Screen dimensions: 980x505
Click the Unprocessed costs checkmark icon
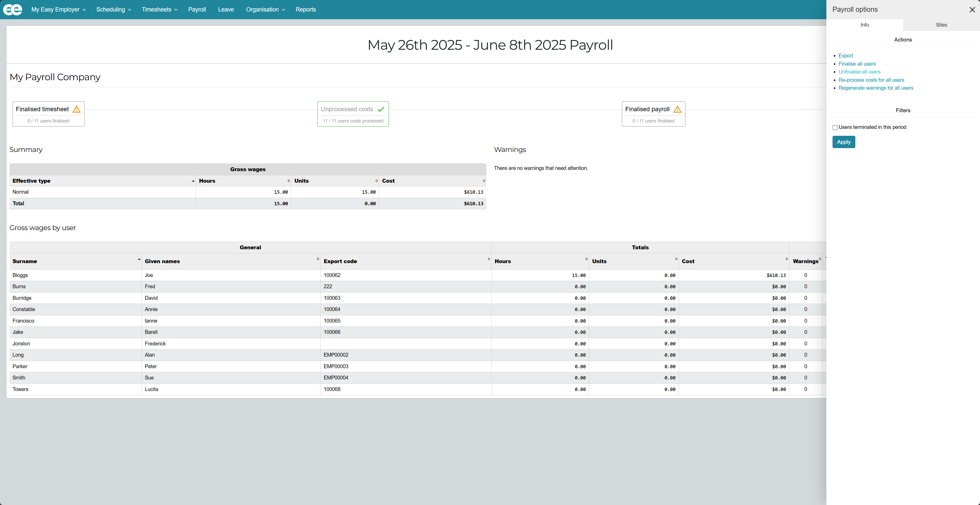tap(381, 109)
